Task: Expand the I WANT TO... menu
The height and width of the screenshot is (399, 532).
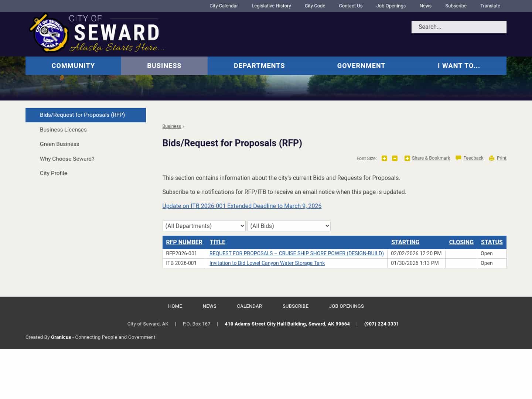Action: coord(459,65)
